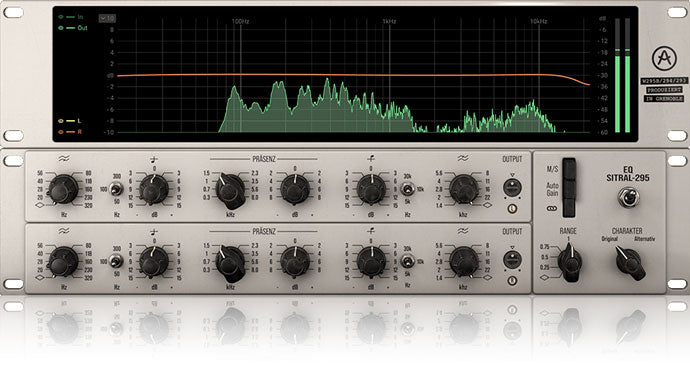Viewport: 690px width, 368px height.
Task: Select the Alternativ character label
Action: [644, 239]
